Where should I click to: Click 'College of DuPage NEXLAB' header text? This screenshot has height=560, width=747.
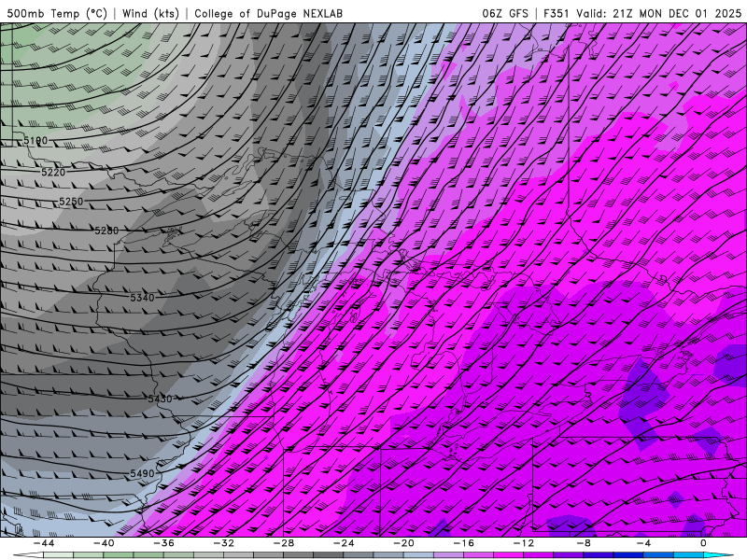[x=268, y=14]
